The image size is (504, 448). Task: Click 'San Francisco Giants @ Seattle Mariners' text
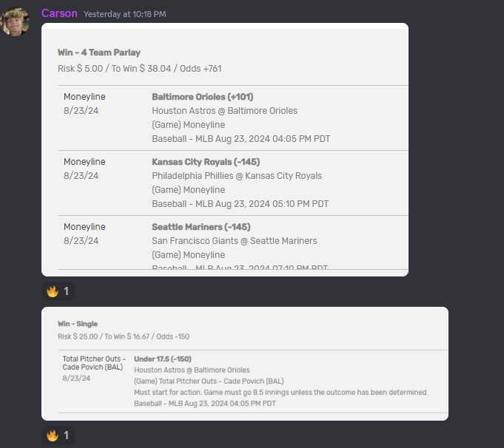tap(235, 241)
